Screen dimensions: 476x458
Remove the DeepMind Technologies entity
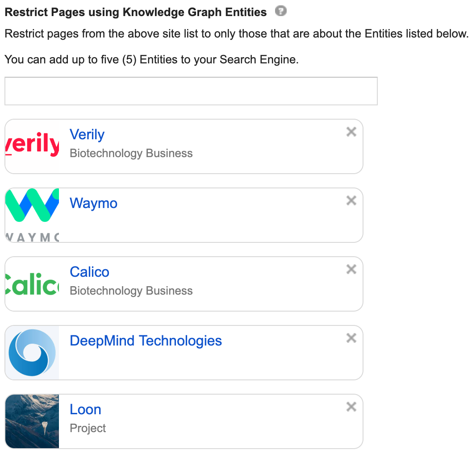coord(351,338)
